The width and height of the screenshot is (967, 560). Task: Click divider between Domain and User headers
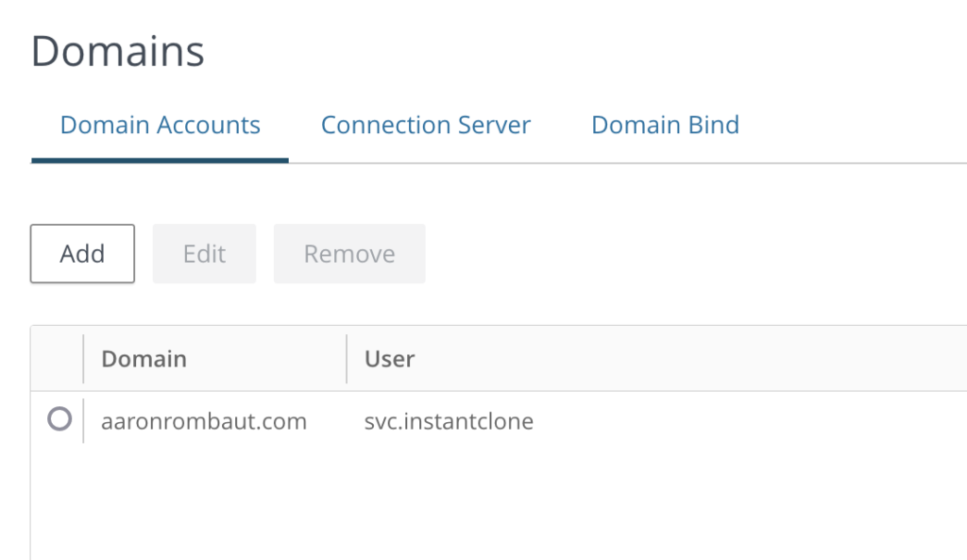tap(347, 359)
